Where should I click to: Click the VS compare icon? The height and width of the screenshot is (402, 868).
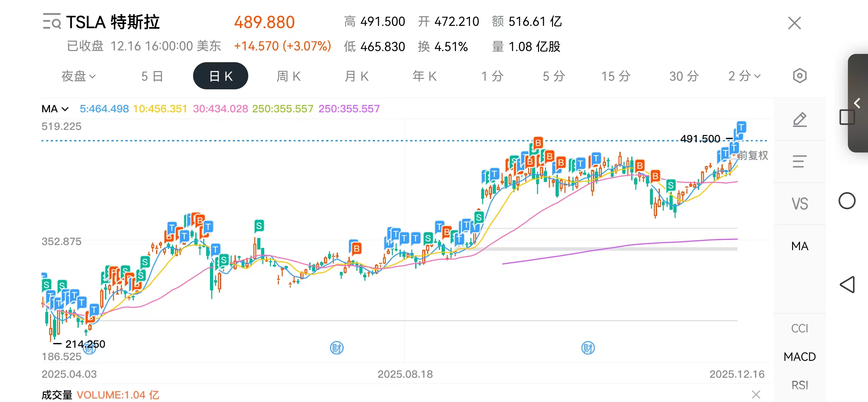pos(799,204)
